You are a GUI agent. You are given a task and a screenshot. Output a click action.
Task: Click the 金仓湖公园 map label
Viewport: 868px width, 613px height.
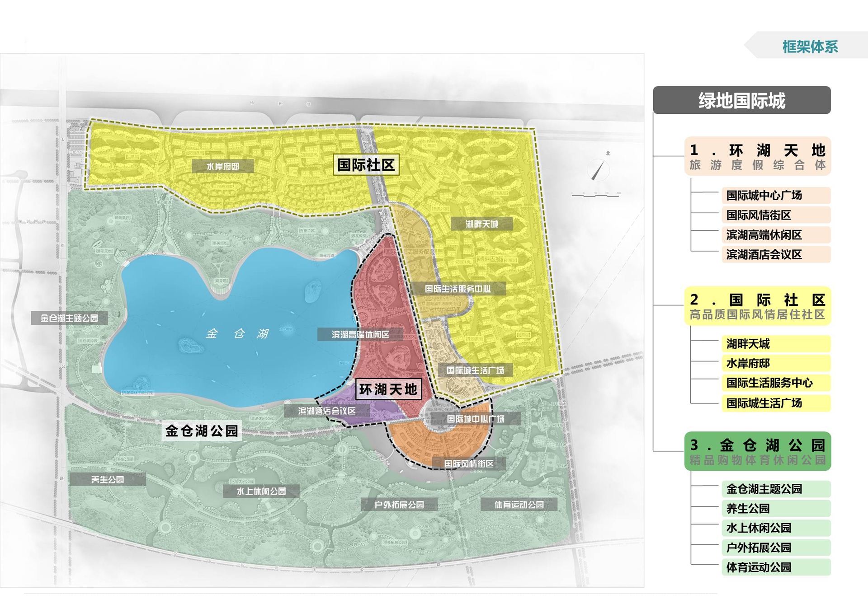202,431
